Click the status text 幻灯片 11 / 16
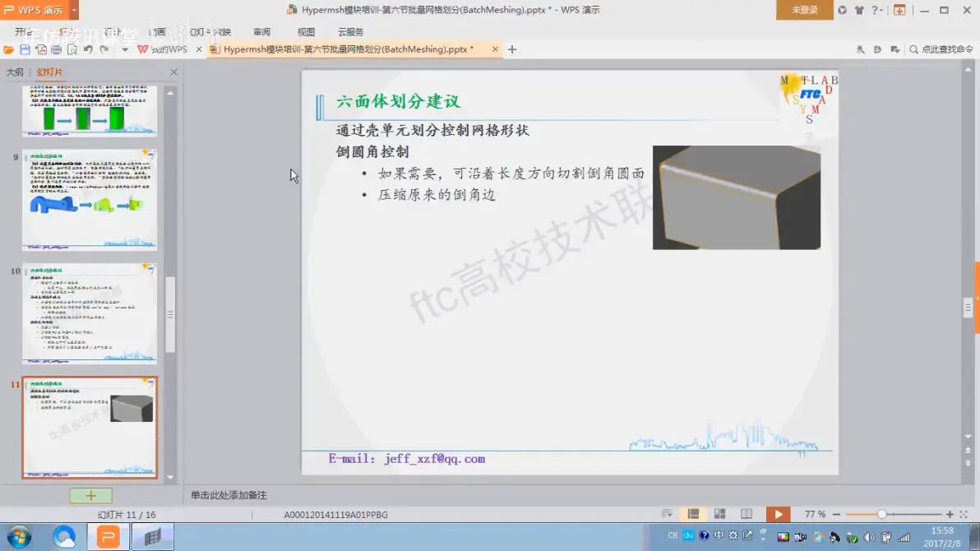This screenshot has width=980, height=551. coord(127,515)
